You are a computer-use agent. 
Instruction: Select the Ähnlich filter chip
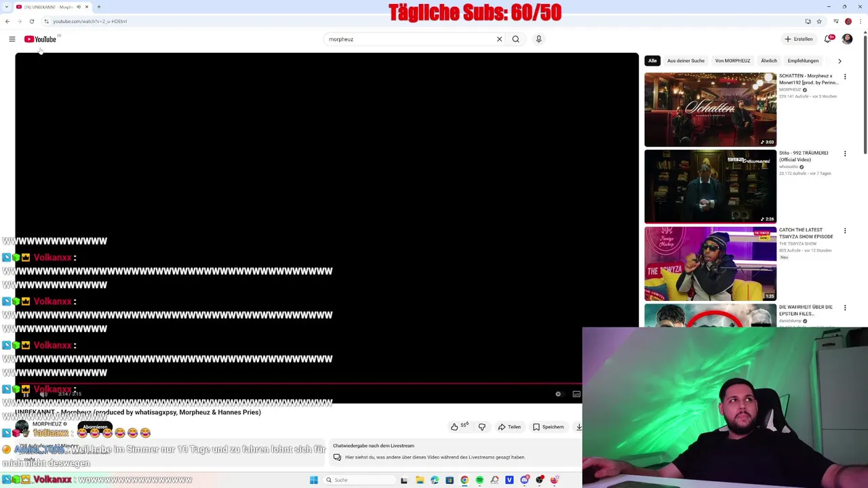click(769, 61)
